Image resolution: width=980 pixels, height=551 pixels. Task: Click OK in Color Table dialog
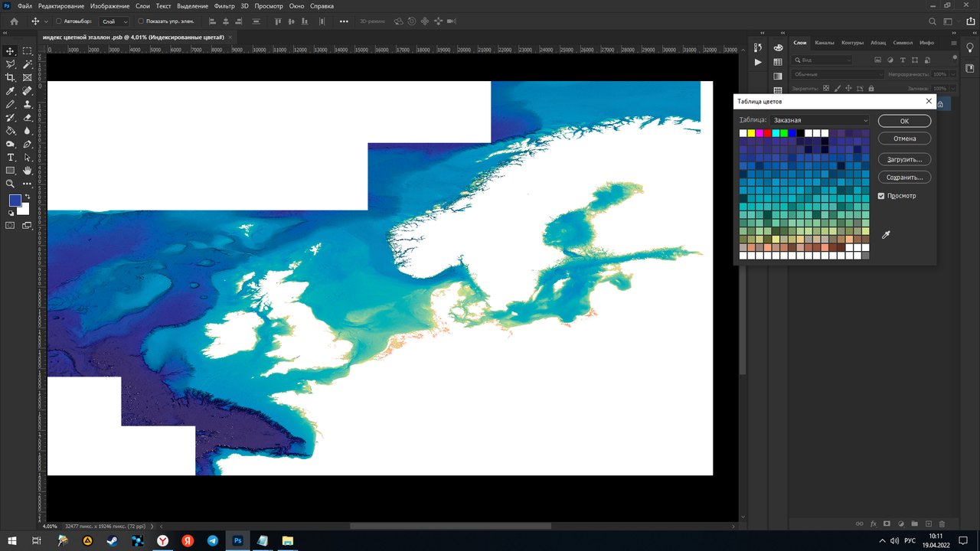(904, 121)
